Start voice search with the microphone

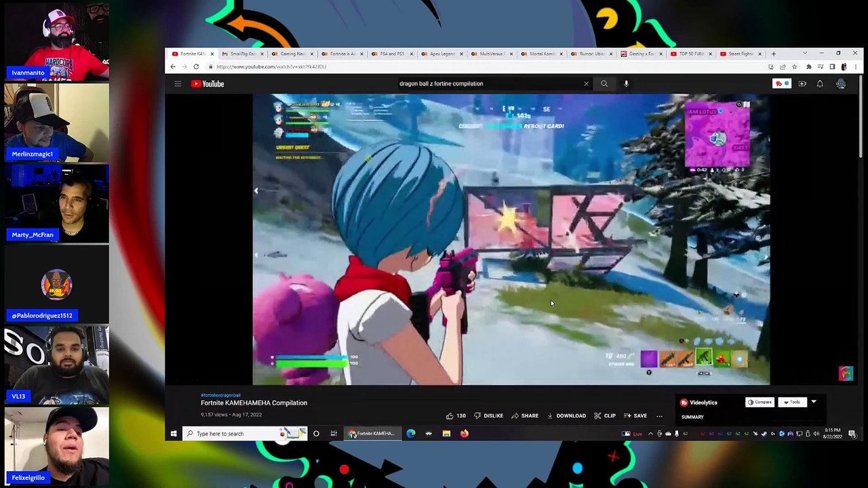point(626,84)
